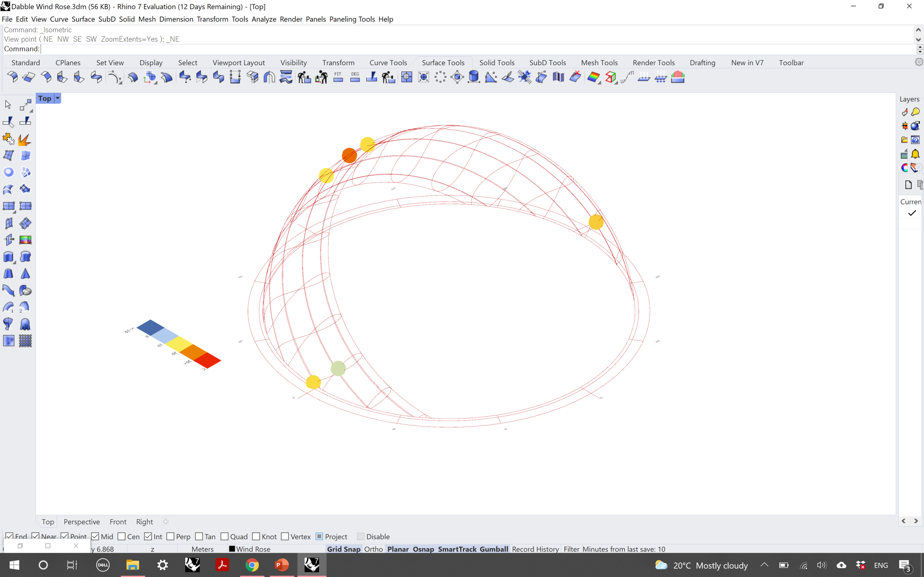Click the SW view point option link

pos(92,39)
